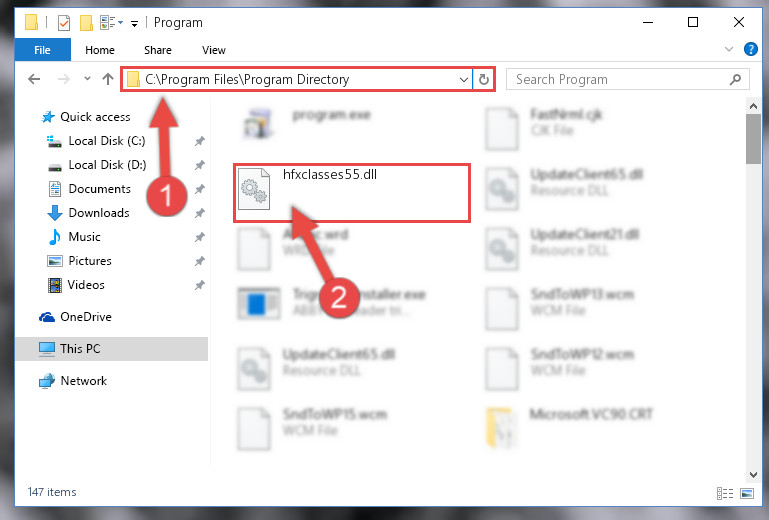Click the 147 items status text
Image resolution: width=769 pixels, height=520 pixels.
click(52, 492)
